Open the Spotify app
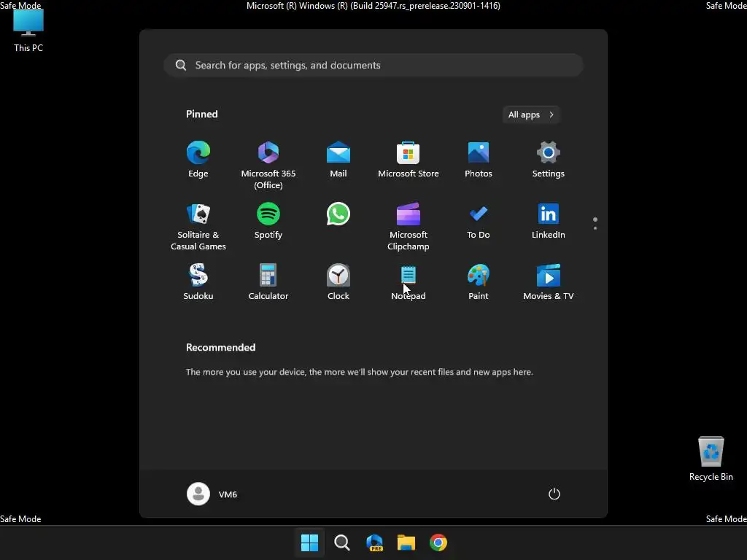The height and width of the screenshot is (560, 747). (268, 220)
